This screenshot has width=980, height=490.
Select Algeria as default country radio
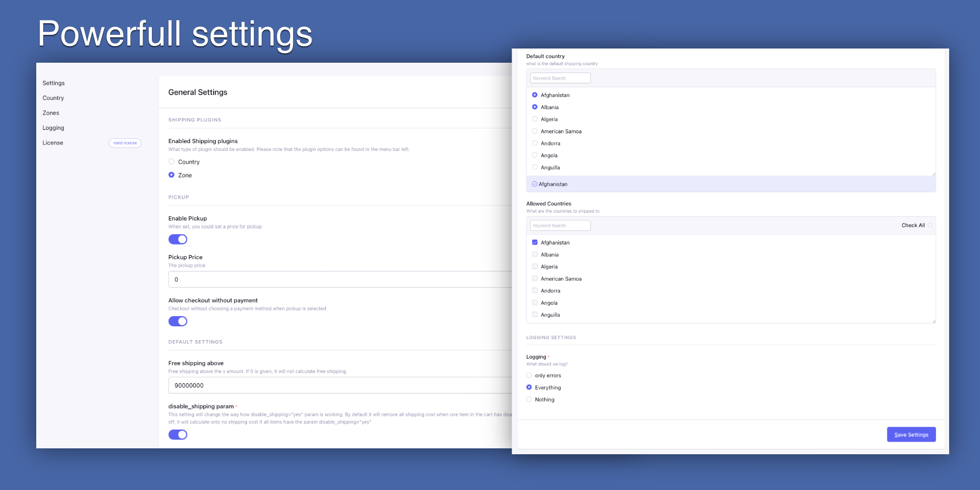pyautogui.click(x=535, y=119)
